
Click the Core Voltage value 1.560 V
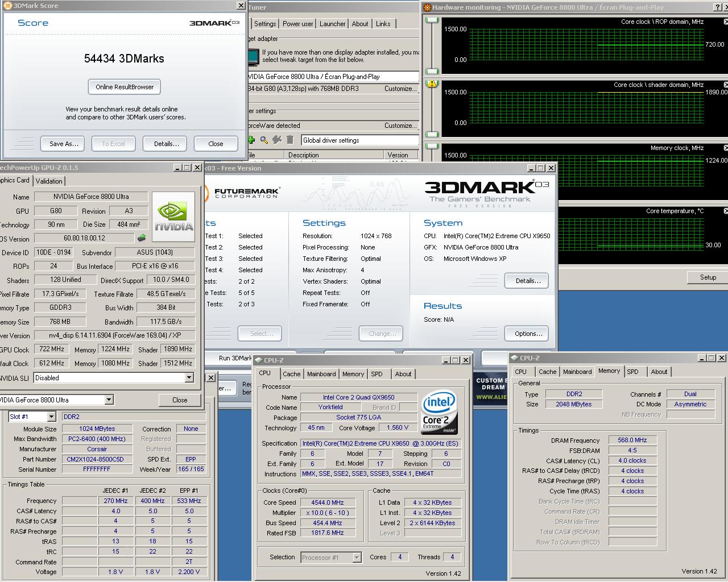coord(397,427)
